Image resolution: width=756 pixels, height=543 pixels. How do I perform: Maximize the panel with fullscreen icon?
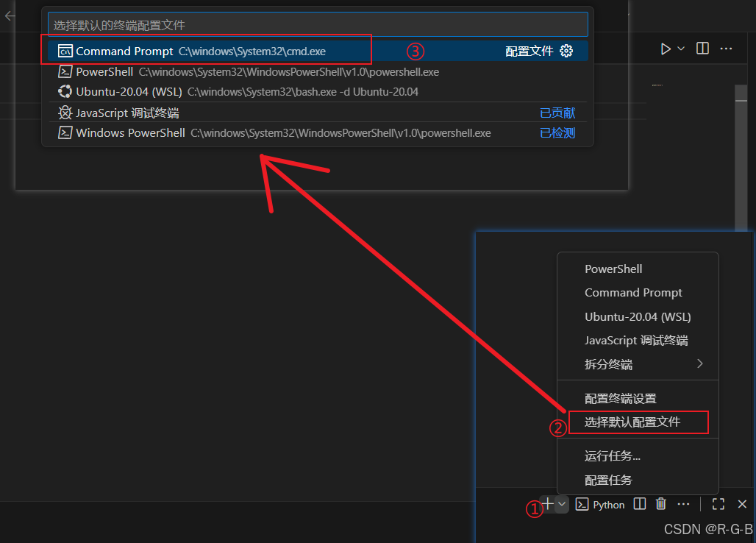pyautogui.click(x=718, y=505)
